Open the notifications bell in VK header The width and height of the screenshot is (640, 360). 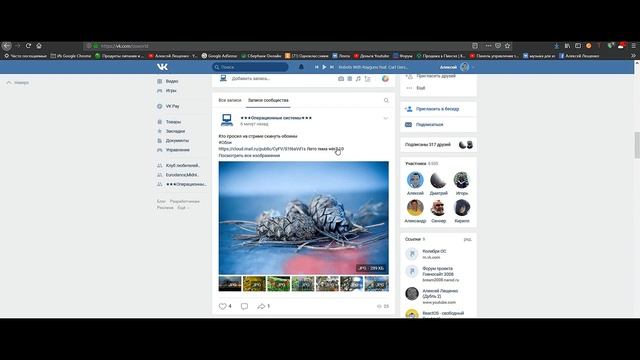coord(301,67)
